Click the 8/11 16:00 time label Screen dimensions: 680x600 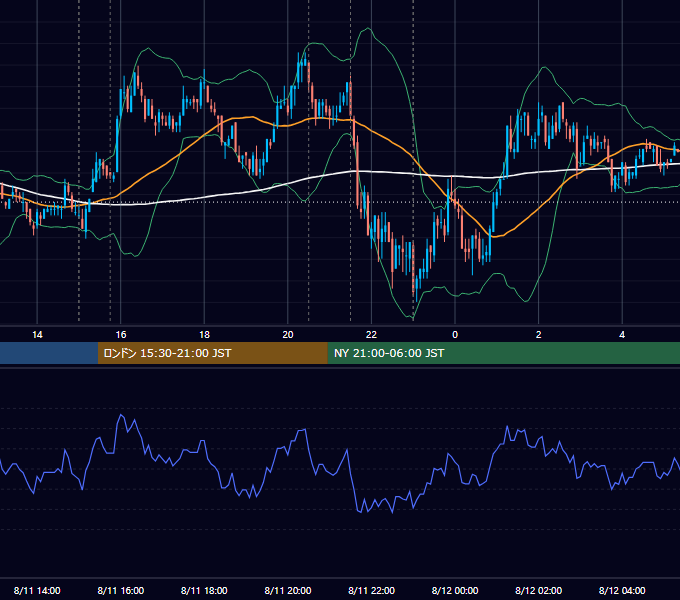tap(121, 590)
